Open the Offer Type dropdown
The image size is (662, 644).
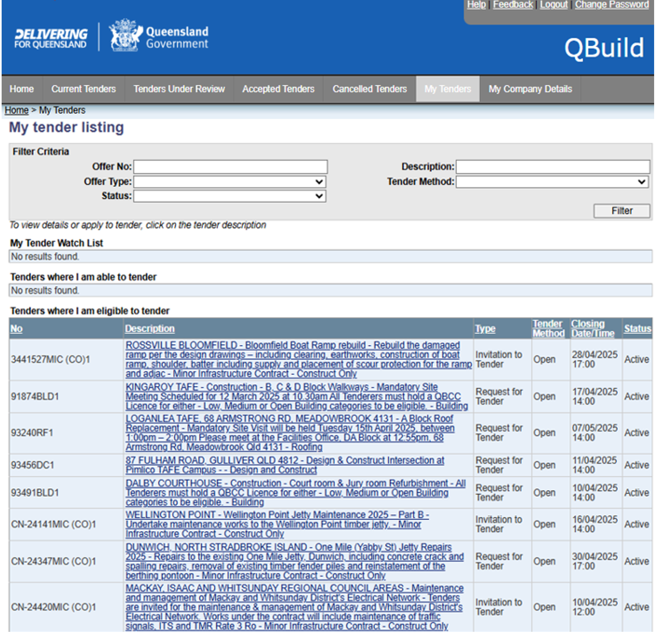point(230,182)
